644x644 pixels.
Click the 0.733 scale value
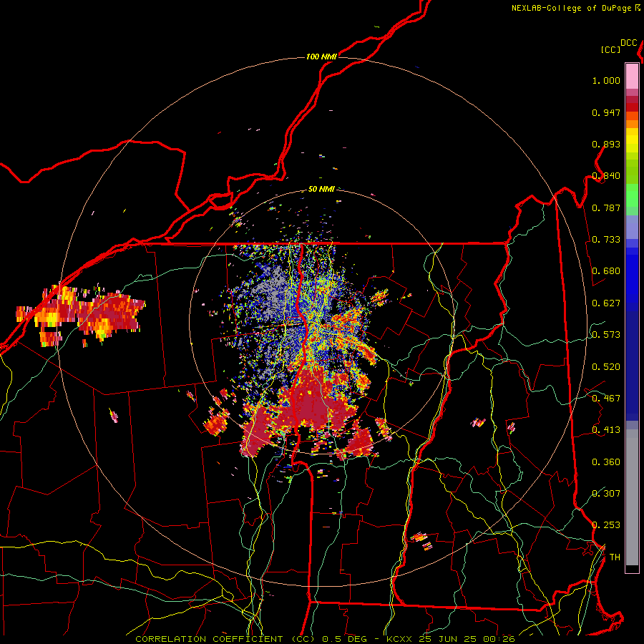(606, 240)
